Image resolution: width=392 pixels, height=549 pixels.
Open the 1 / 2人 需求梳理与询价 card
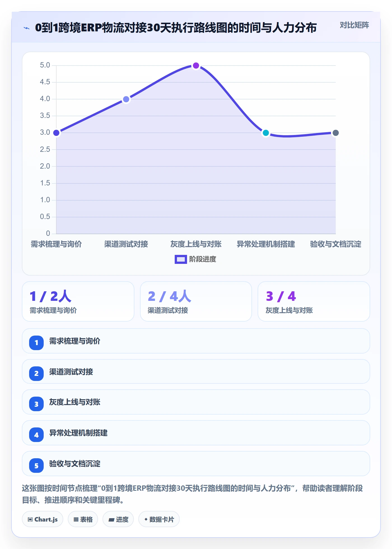[78, 301]
